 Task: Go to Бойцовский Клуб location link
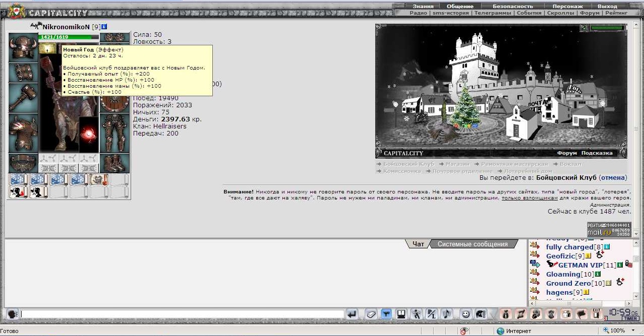[408, 164]
